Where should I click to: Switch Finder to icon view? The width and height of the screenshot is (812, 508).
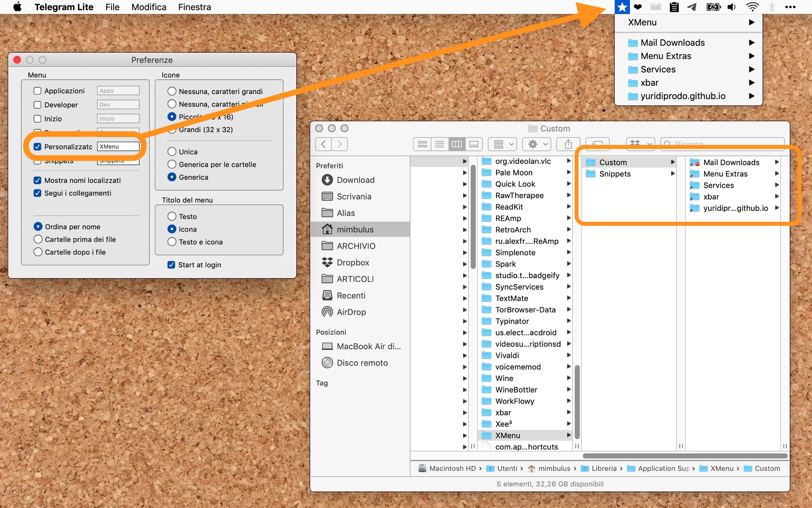(x=422, y=144)
